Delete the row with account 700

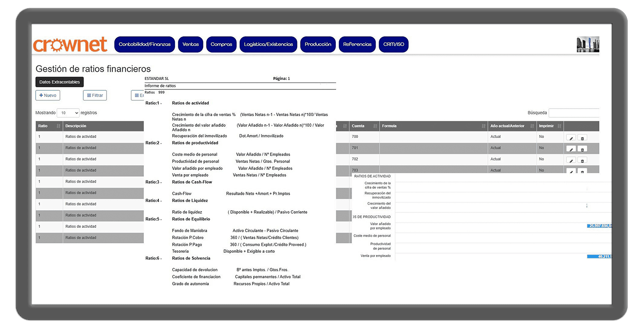click(582, 138)
